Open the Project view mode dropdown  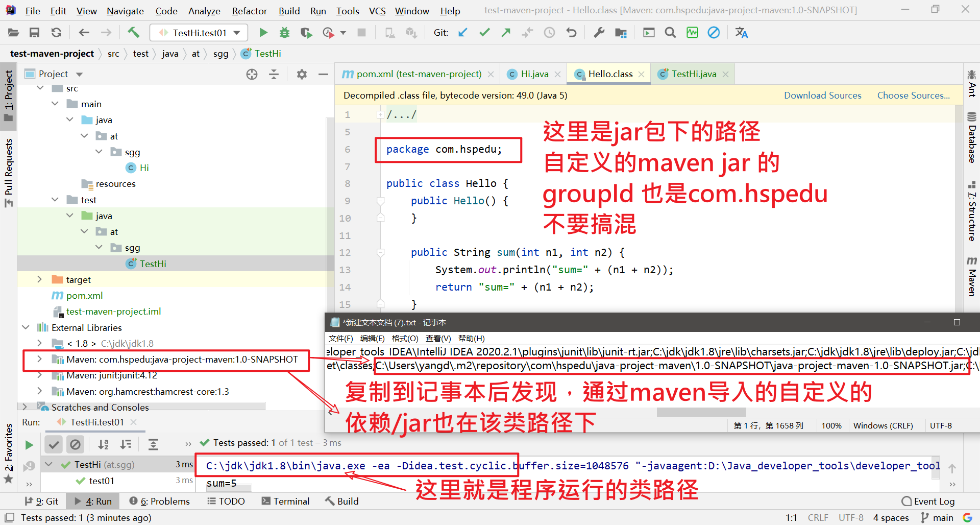tap(80, 74)
